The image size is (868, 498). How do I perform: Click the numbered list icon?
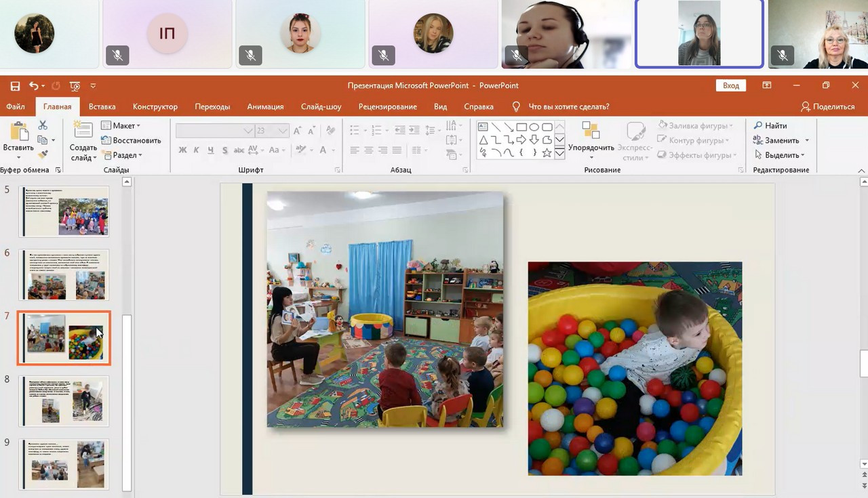click(377, 129)
